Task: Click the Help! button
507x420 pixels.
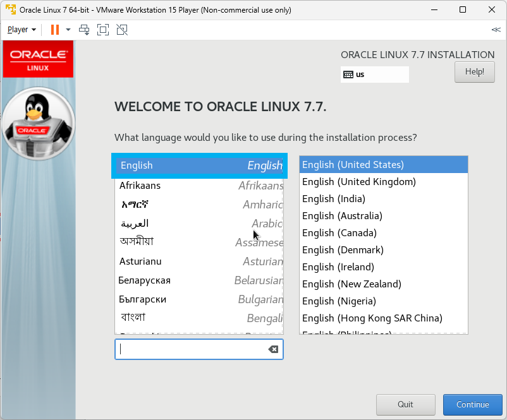Action: click(474, 72)
